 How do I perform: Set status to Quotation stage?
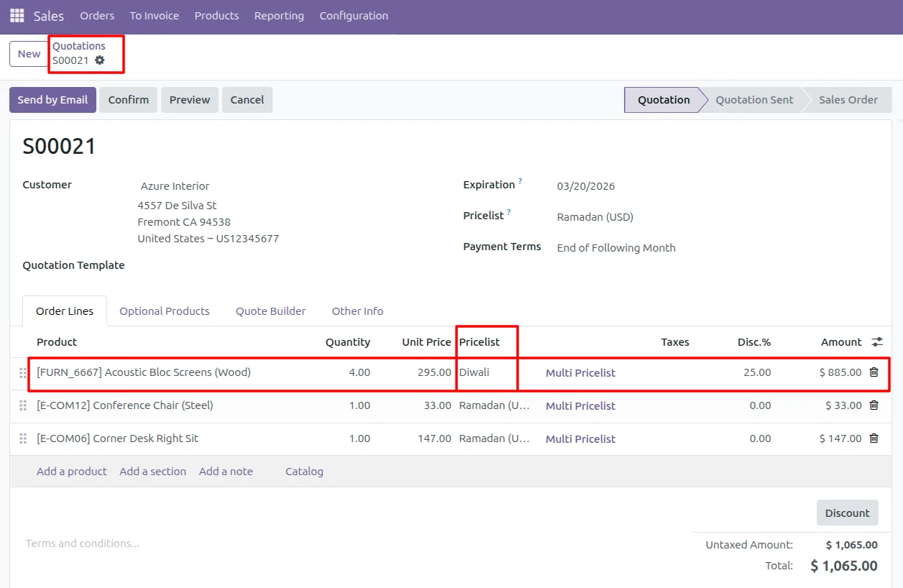[x=663, y=100]
